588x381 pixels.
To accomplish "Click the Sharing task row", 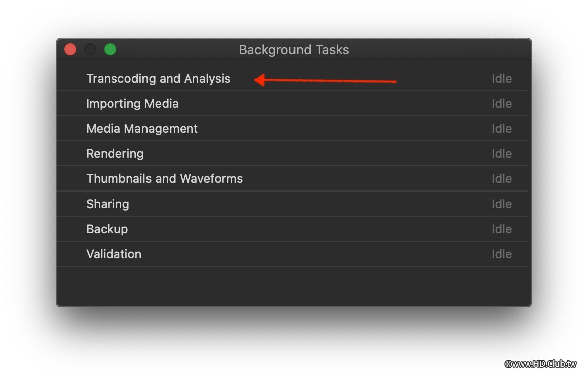I will [x=108, y=204].
